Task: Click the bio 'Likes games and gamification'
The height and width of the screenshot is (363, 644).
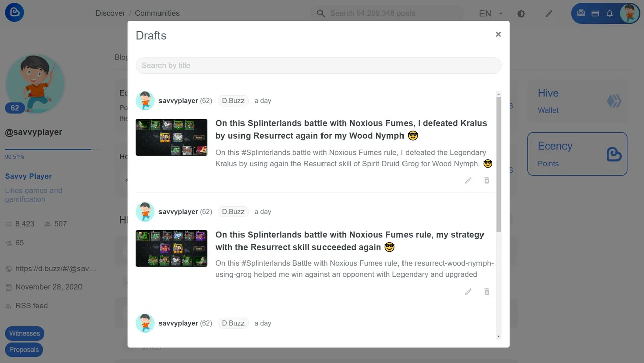Action: (x=34, y=195)
